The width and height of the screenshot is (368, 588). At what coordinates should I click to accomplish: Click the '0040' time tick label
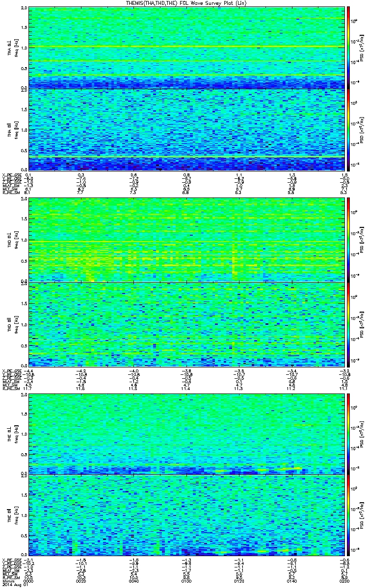tap(133, 581)
